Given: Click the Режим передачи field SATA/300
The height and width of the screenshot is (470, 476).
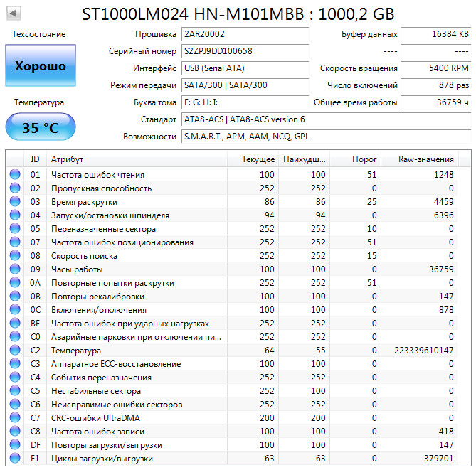Looking at the screenshot, I should (245, 85).
